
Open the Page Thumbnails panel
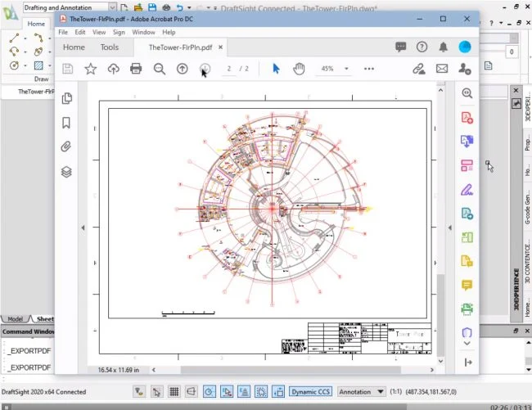pos(66,99)
